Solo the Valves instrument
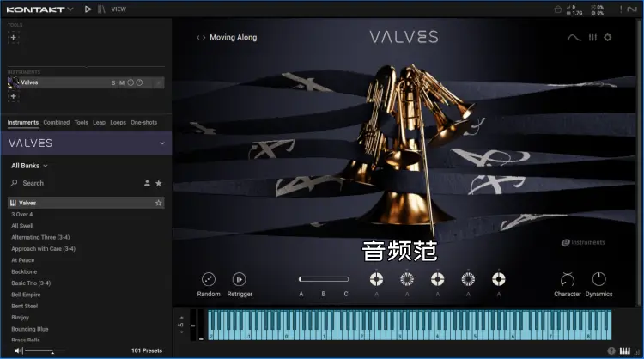Screen dimensions: 644x359 (x=113, y=82)
